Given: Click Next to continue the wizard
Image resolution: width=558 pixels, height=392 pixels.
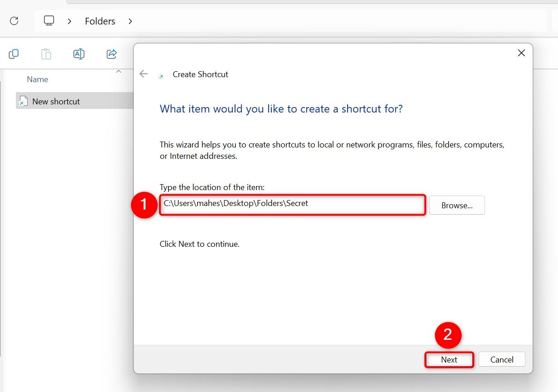Looking at the screenshot, I should [449, 360].
